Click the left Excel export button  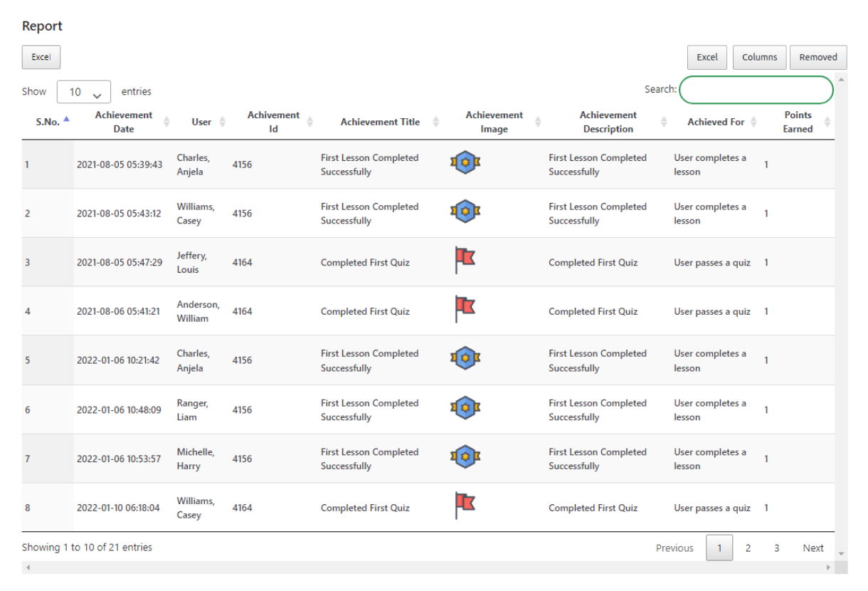pos(41,58)
